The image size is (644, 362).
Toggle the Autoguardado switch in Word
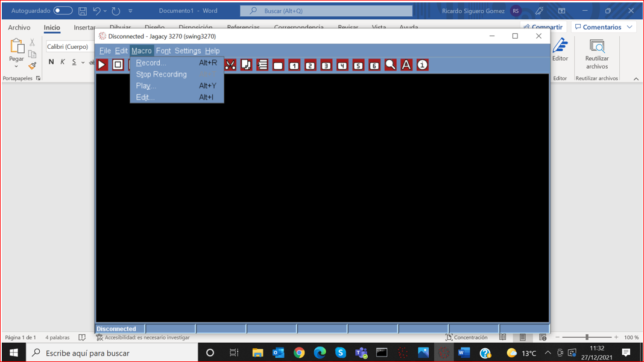coord(63,11)
